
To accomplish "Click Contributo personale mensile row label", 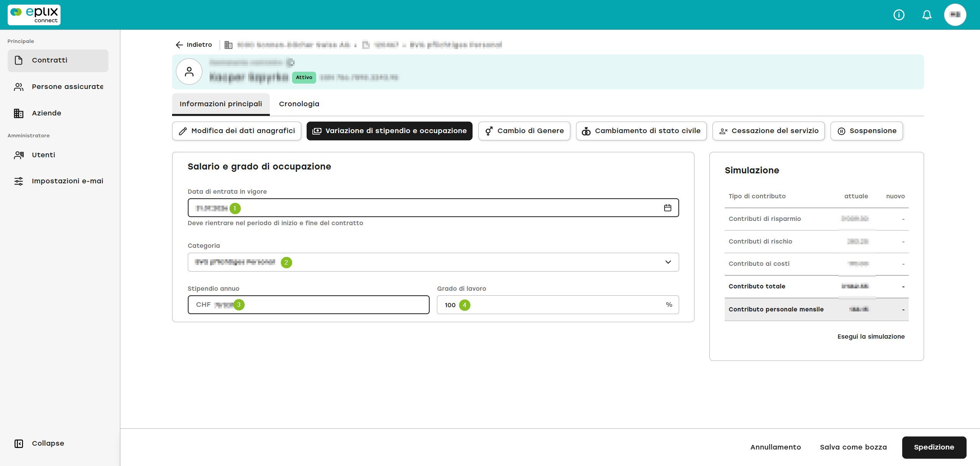I will (776, 310).
